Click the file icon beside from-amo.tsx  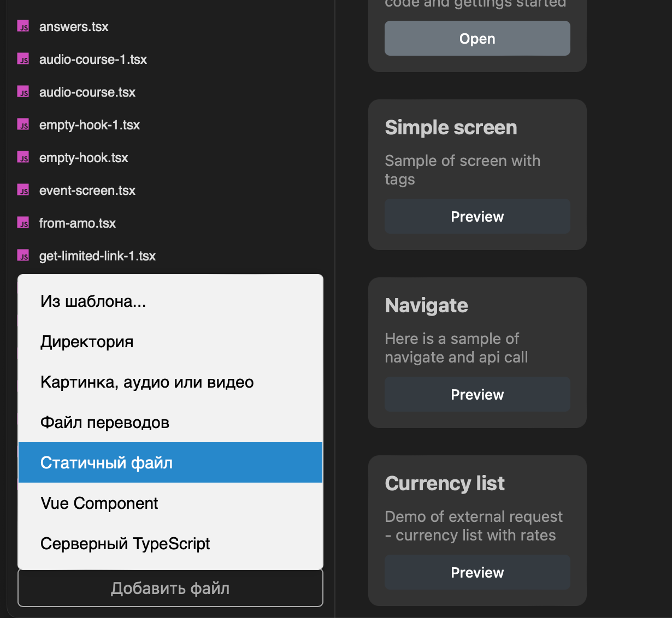(x=23, y=223)
